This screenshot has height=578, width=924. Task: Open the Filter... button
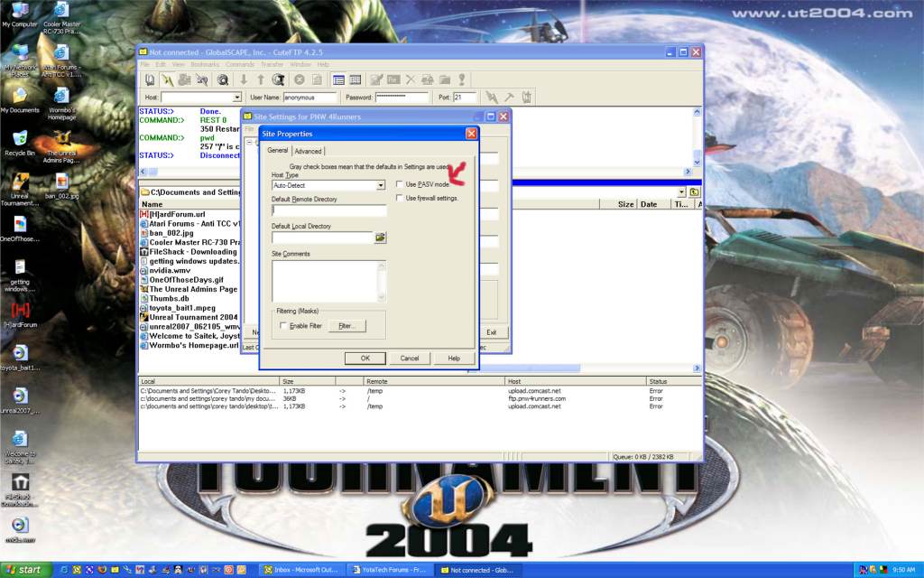(x=346, y=325)
